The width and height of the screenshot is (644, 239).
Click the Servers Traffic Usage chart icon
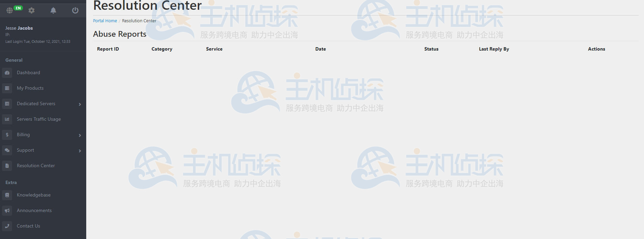[7, 119]
